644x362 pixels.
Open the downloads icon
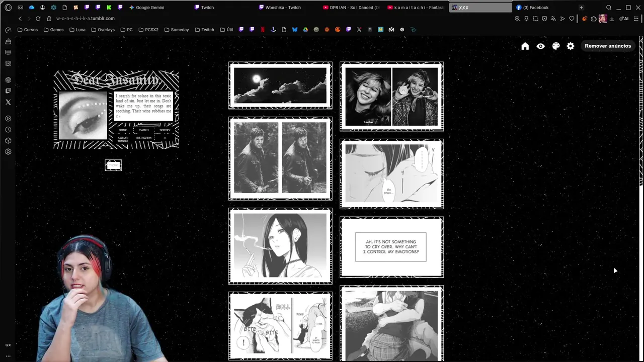point(612,19)
